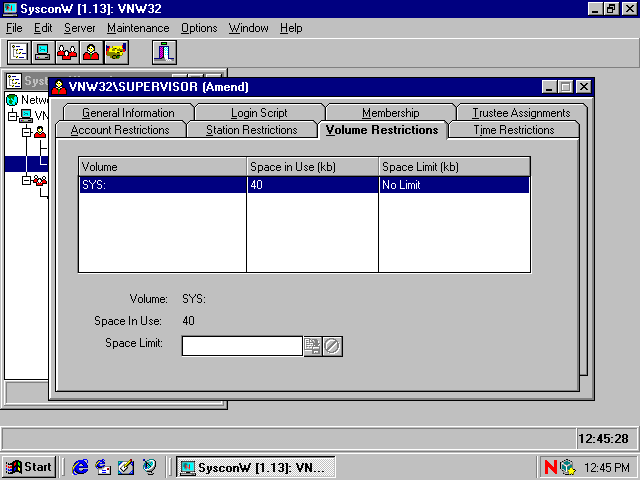The width and height of the screenshot is (640, 480).
Task: Click the Show Desktop quick launch icon
Action: (x=126, y=467)
